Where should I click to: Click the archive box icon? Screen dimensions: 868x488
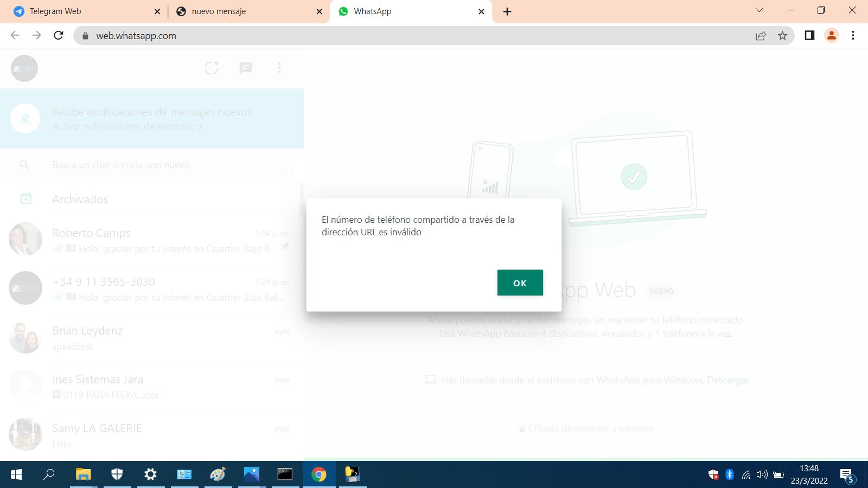point(25,199)
